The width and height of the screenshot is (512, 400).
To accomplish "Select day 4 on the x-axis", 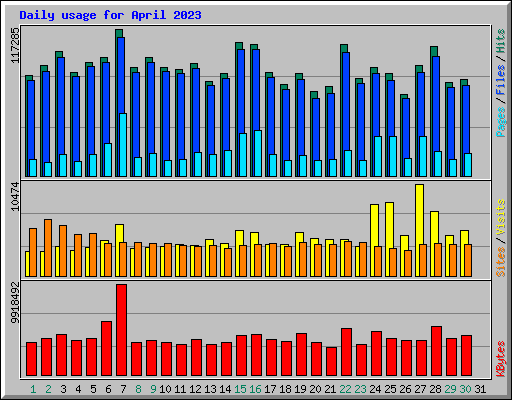I will pyautogui.click(x=78, y=389).
